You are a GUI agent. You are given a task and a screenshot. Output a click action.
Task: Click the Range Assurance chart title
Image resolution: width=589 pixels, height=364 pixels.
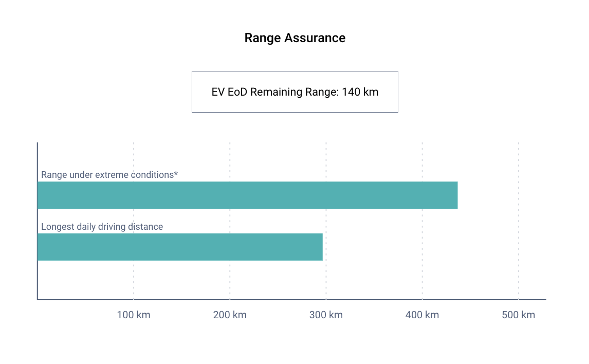(x=294, y=38)
